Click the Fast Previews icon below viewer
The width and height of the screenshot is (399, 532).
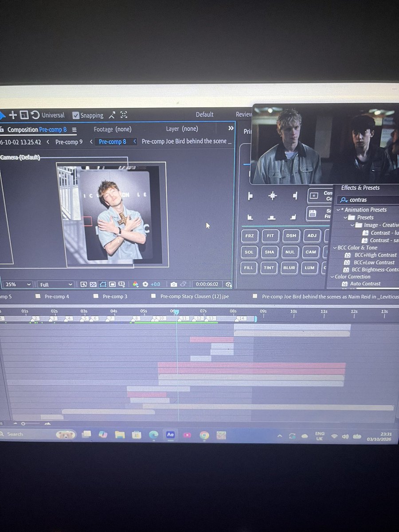(x=83, y=284)
